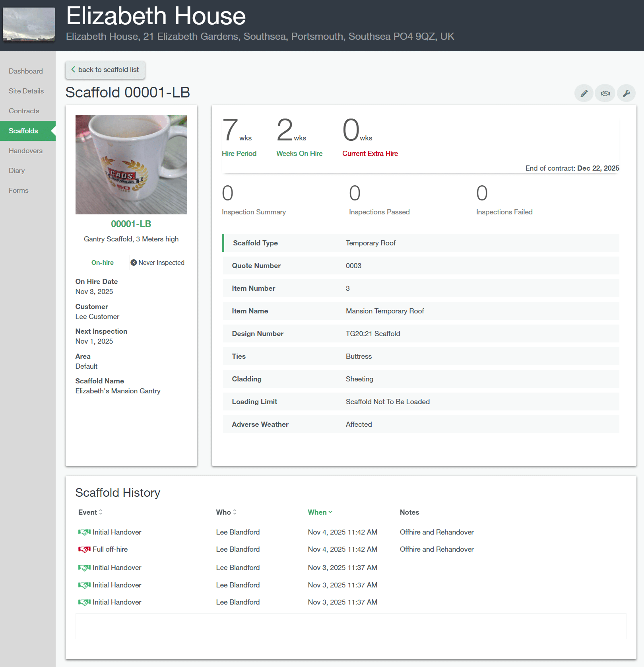644x667 pixels.
Task: Click the first Initial Handover history icon
Action: coord(84,532)
